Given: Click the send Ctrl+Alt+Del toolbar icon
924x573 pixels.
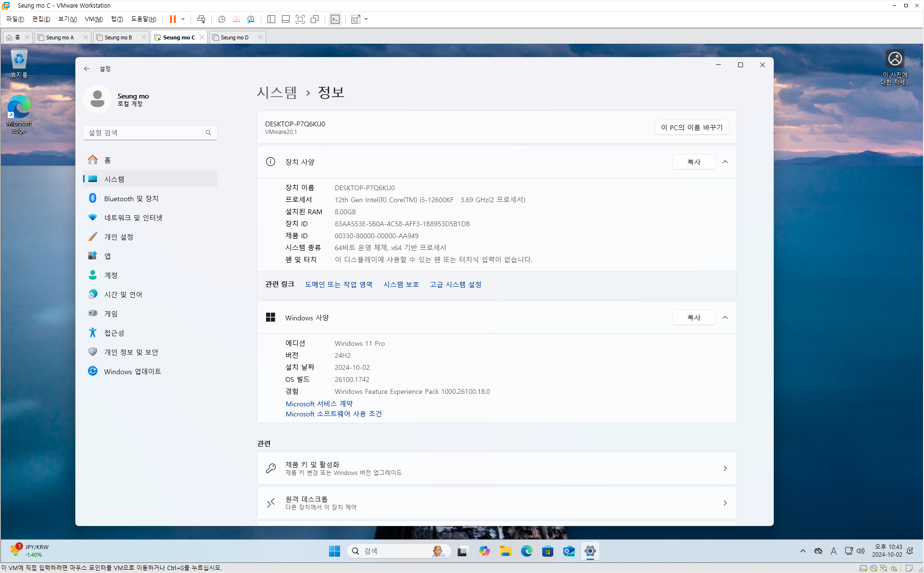Looking at the screenshot, I should click(x=201, y=19).
